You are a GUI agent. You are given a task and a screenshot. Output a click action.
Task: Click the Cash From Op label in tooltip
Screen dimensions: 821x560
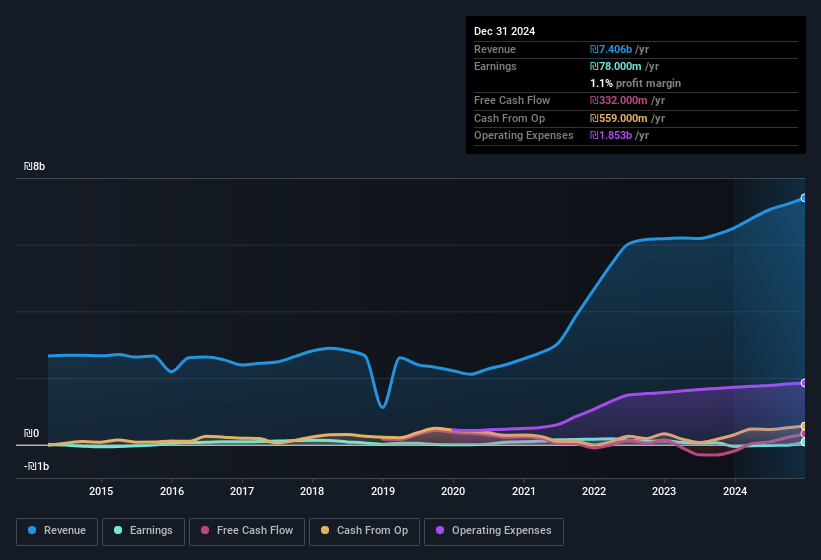pyautogui.click(x=509, y=118)
